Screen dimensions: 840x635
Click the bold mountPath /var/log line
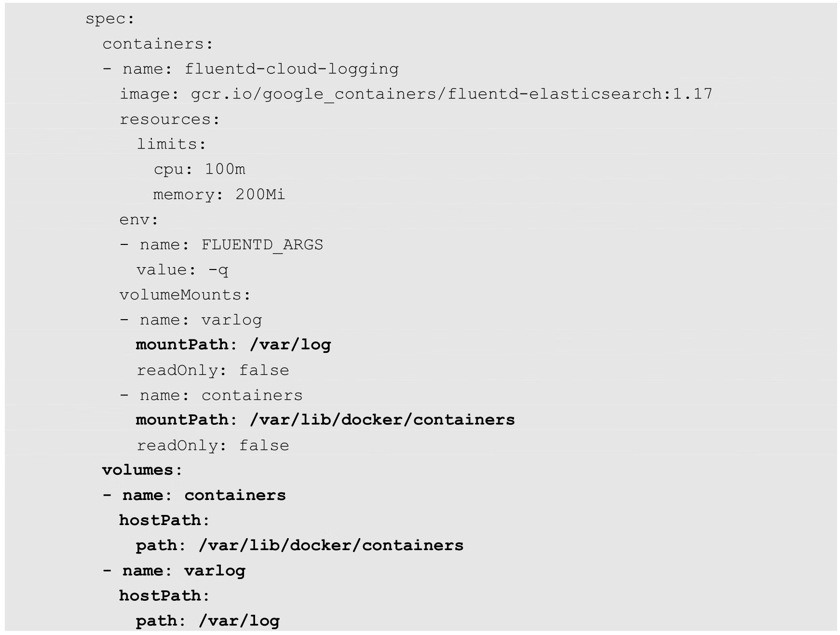pos(233,345)
